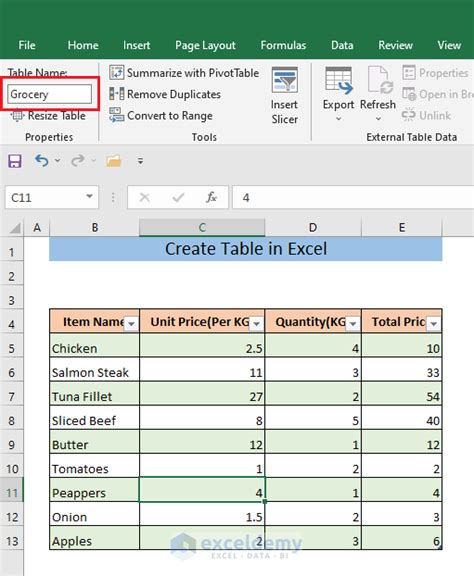The image size is (474, 576).
Task: Click the Table Name field containing Grocery
Action: coord(50,94)
